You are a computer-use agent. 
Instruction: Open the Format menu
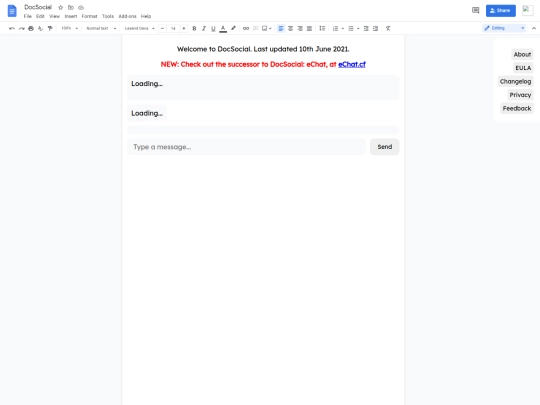point(90,16)
